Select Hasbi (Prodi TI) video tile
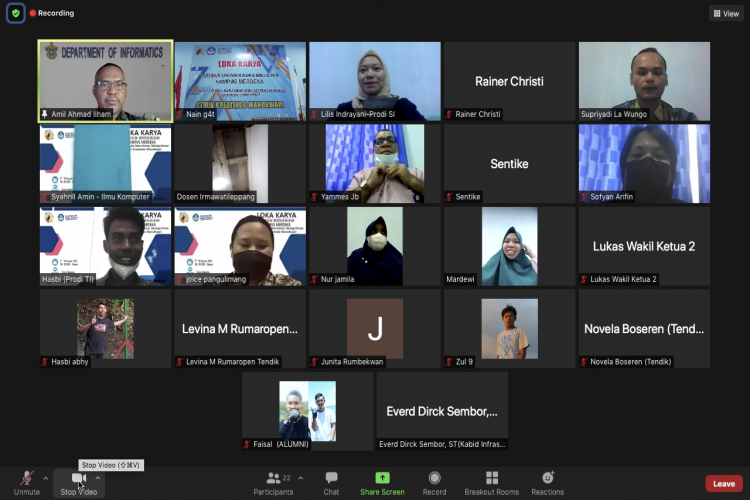750x500 pixels. pos(105,246)
